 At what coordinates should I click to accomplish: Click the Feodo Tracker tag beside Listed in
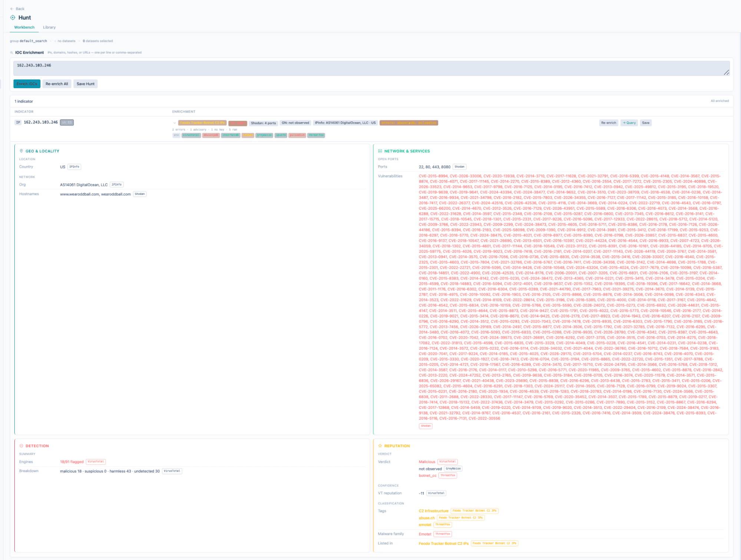pyautogui.click(x=494, y=543)
